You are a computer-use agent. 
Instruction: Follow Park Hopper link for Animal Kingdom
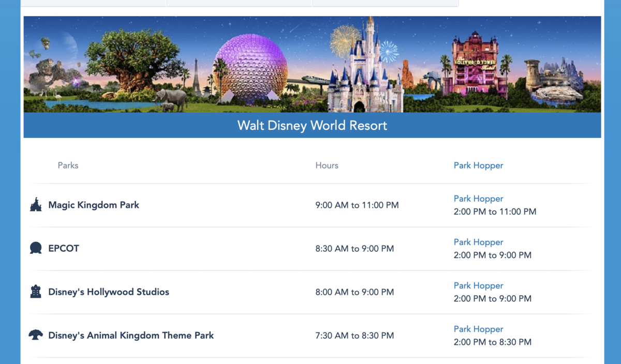478,329
